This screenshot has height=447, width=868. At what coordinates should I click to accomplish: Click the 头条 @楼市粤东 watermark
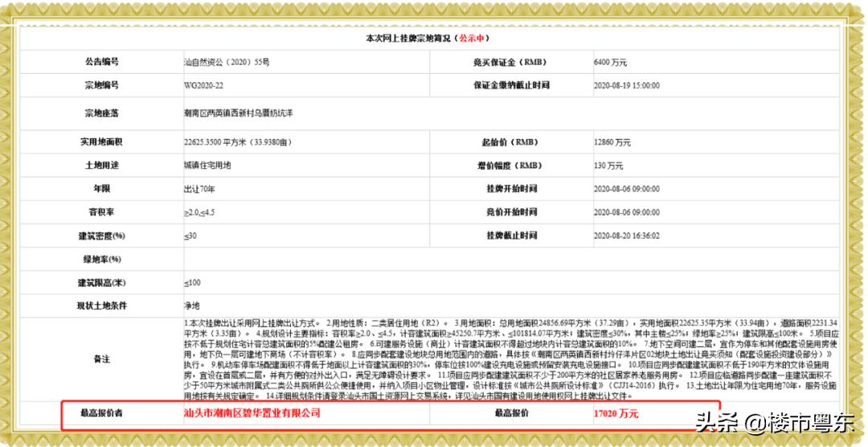tap(776, 422)
